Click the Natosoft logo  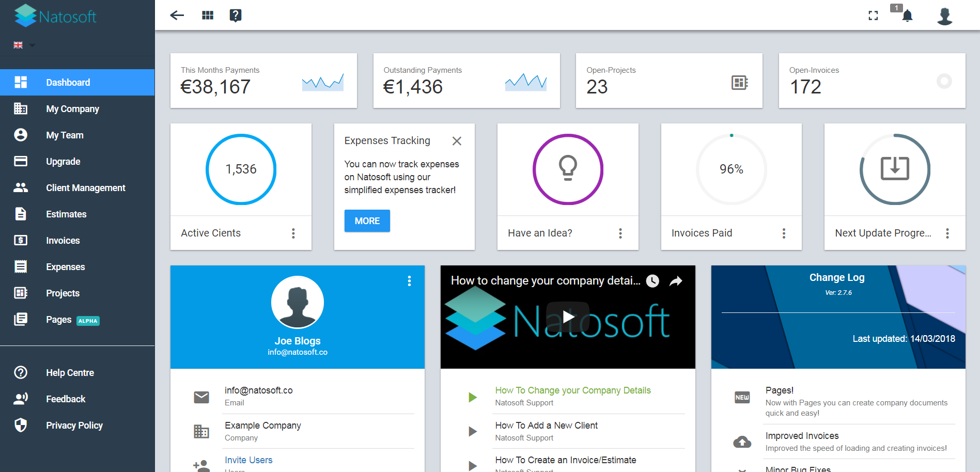(x=55, y=16)
